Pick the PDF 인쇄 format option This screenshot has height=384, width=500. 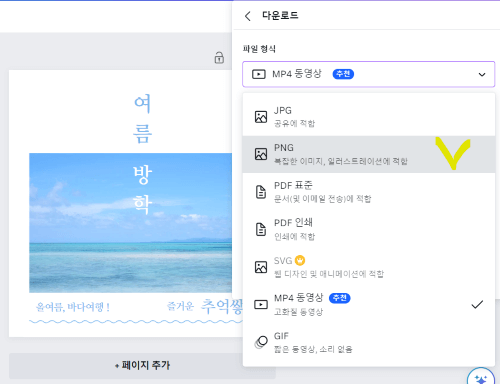point(368,229)
